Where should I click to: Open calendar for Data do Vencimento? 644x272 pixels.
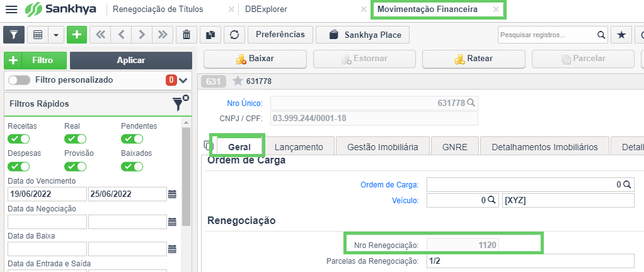[172, 194]
